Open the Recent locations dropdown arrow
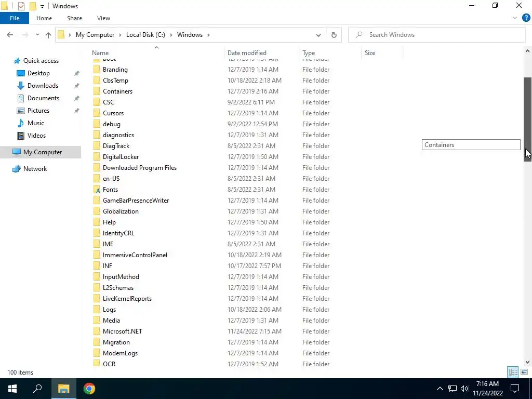 pos(37,35)
